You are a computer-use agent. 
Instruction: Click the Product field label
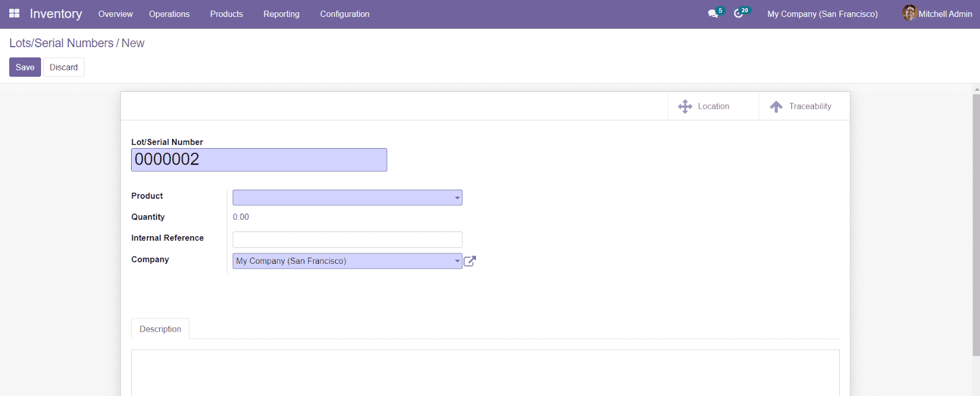point(147,196)
